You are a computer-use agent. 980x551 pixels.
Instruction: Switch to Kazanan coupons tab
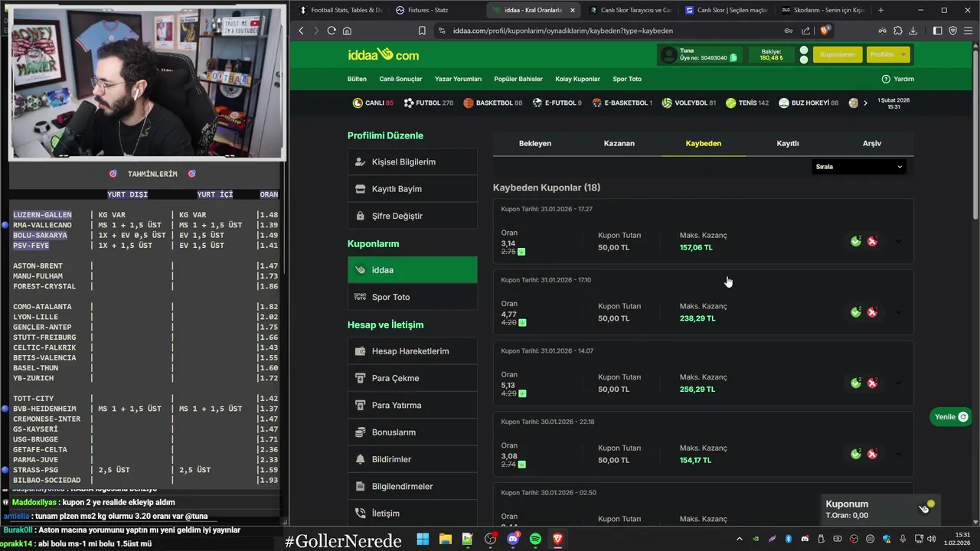(x=619, y=143)
